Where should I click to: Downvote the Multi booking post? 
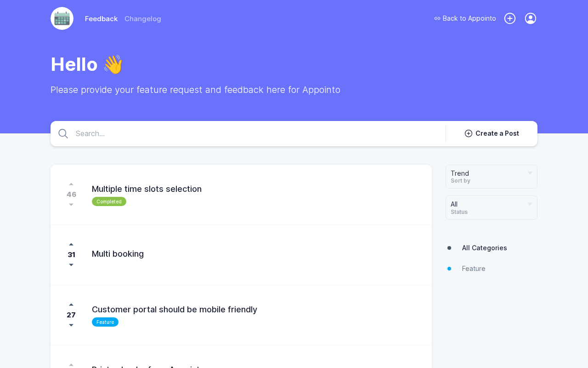pyautogui.click(x=71, y=265)
